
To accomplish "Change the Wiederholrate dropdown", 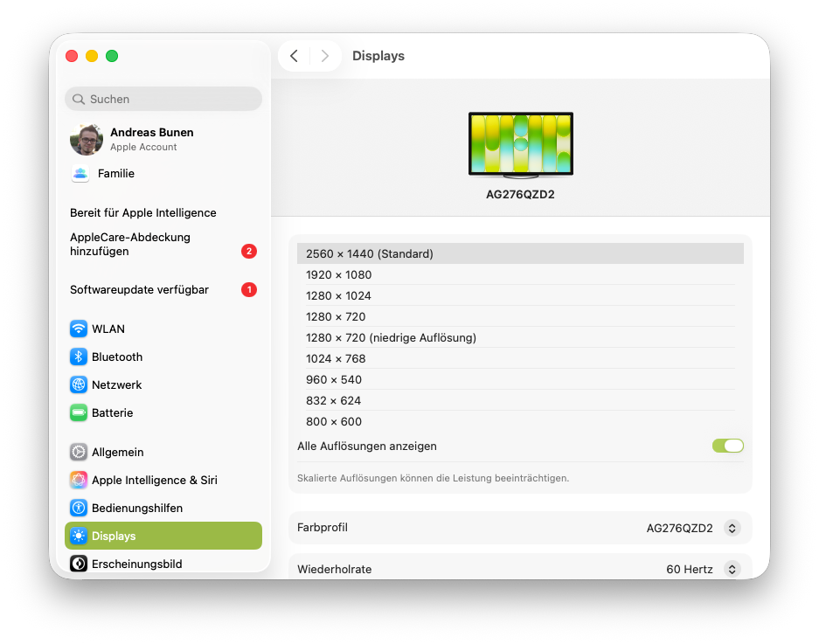I will coord(732,569).
